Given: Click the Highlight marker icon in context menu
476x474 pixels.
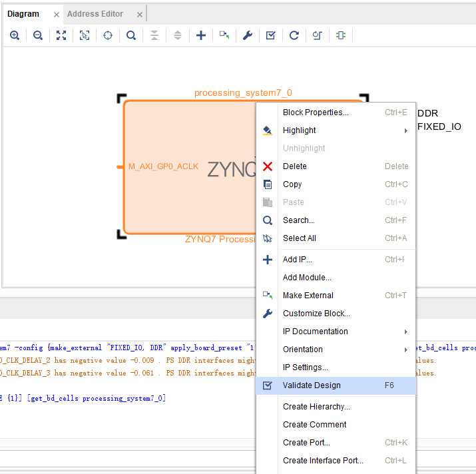Looking at the screenshot, I should click(x=267, y=130).
